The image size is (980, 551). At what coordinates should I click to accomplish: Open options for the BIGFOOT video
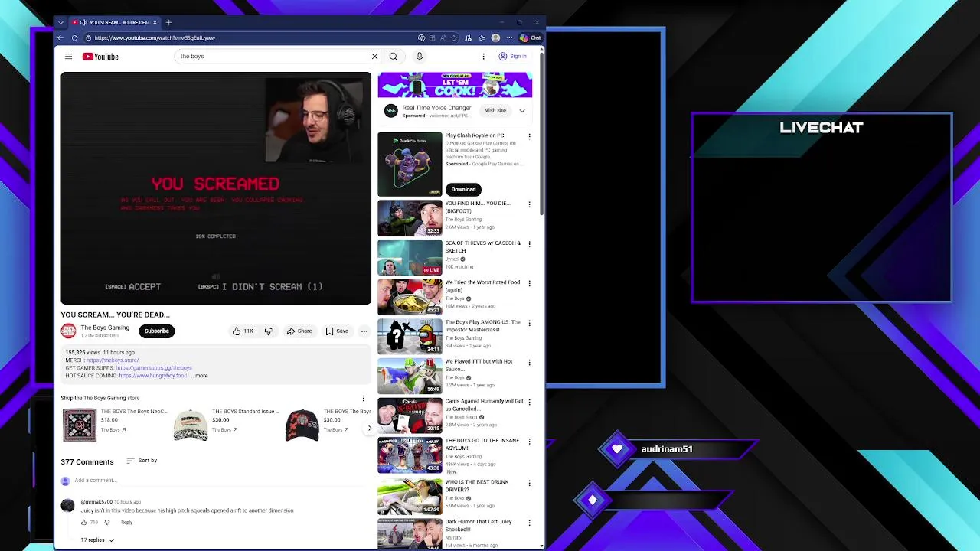coord(529,204)
